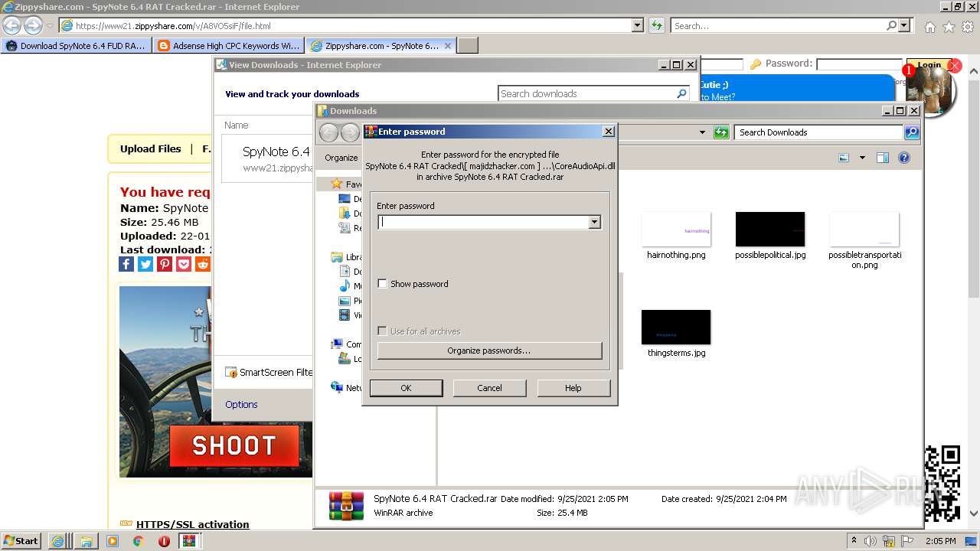The width and height of the screenshot is (980, 551).
Task: Click chat avatar notification thumbnail
Action: (x=929, y=91)
